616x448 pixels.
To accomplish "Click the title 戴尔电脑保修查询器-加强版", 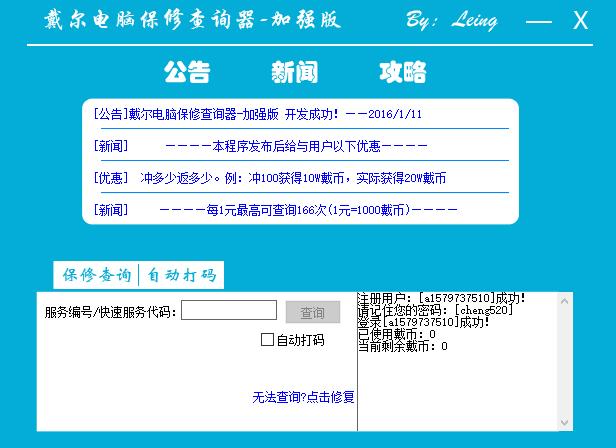I will (x=192, y=20).
